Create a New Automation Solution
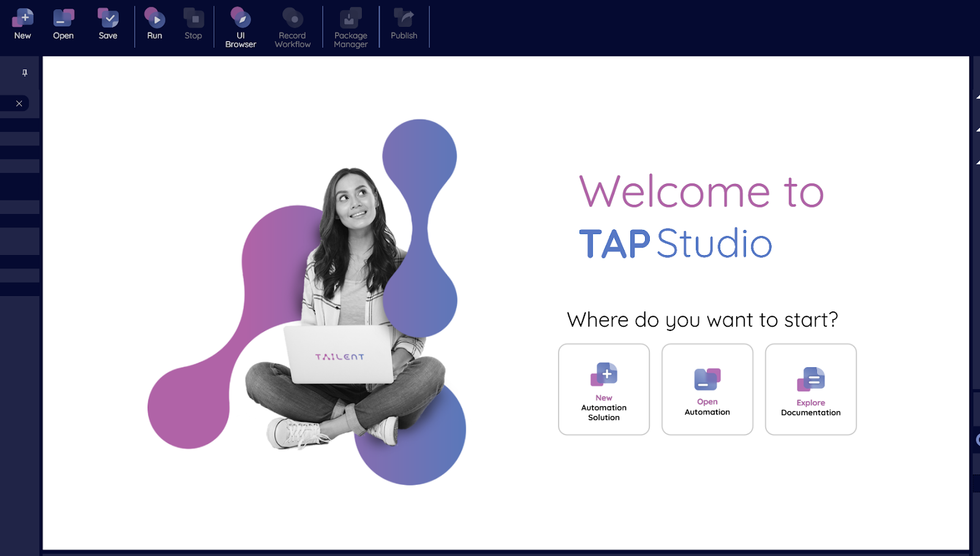 (604, 389)
